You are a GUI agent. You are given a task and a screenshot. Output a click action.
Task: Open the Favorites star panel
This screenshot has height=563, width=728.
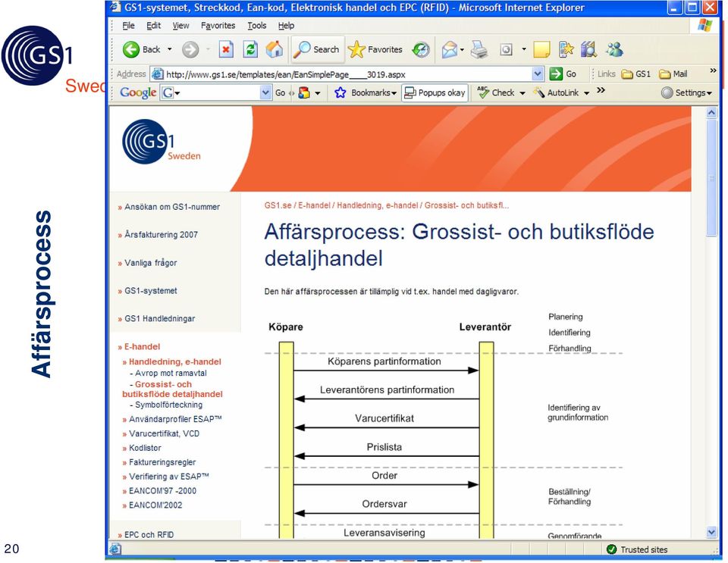point(375,49)
